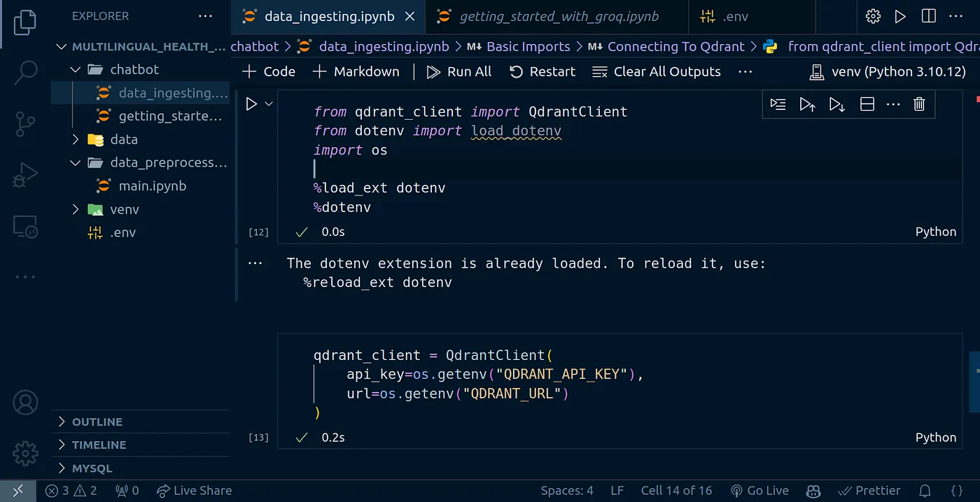Open the Search view in activity bar
980x502 pixels.
click(25, 71)
